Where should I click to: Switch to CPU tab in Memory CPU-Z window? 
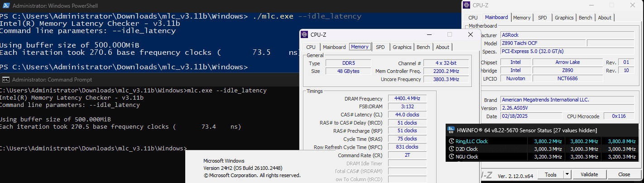point(311,47)
